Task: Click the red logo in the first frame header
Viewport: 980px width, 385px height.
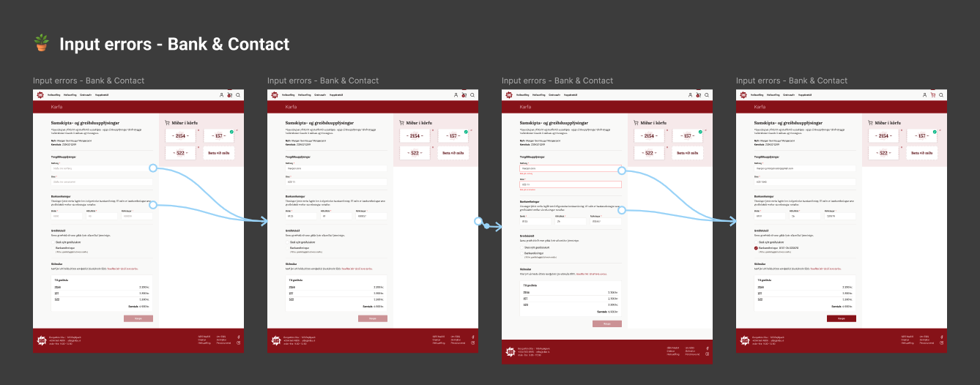Action: (x=40, y=95)
